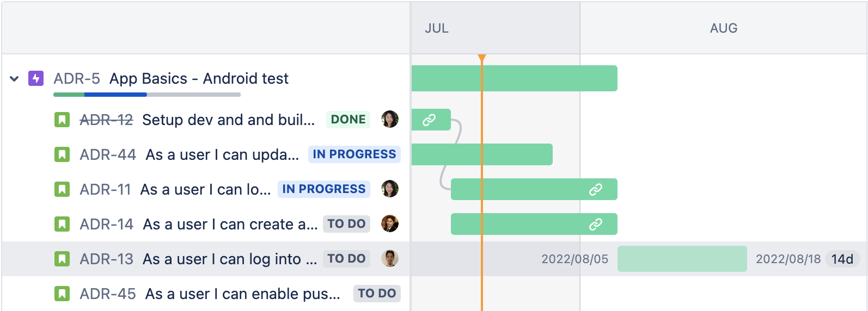Click the link icon on ADR-11 bar

pyautogui.click(x=596, y=189)
